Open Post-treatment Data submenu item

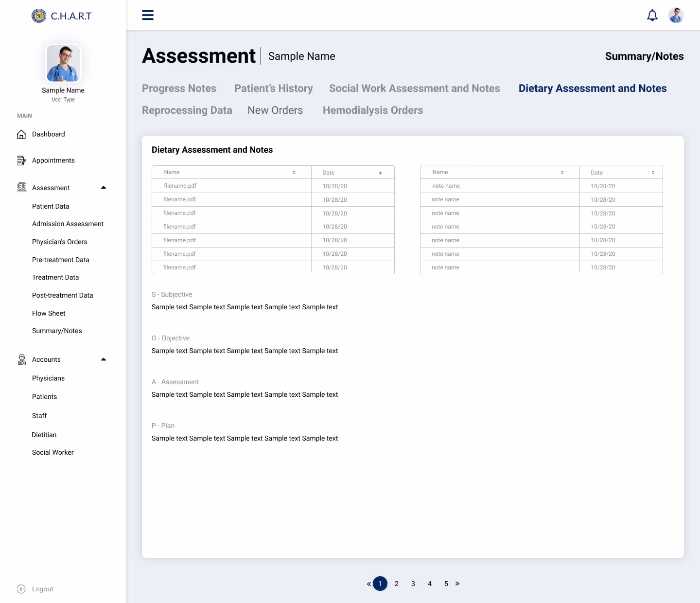(x=63, y=295)
